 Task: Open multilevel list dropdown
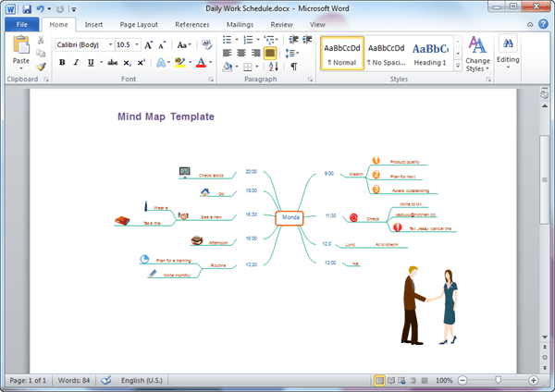pyautogui.click(x=277, y=40)
